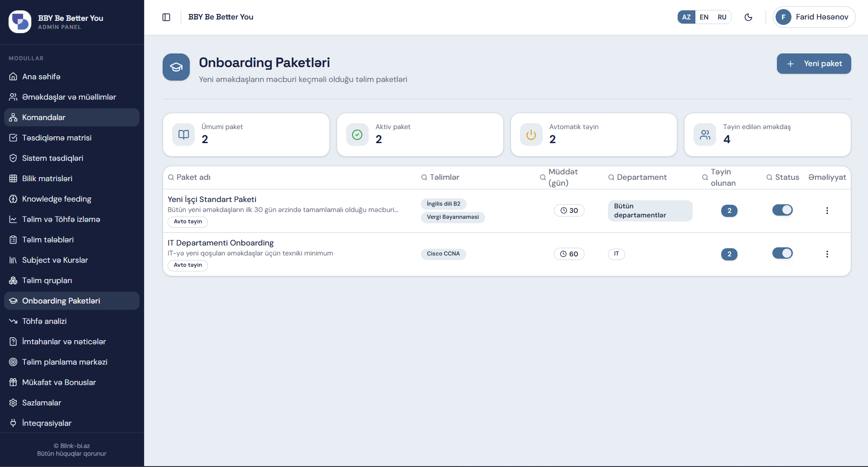The width and height of the screenshot is (868, 467).
Task: Select AZ language
Action: (686, 17)
